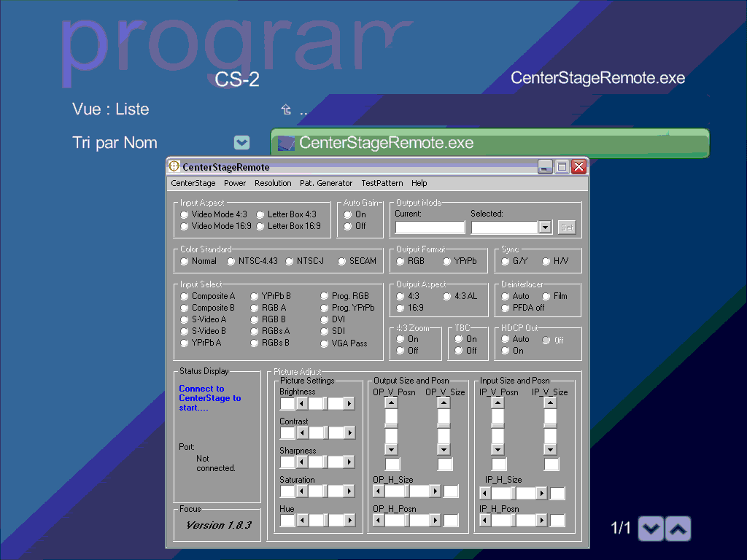
Task: Click Brightness slider right arrow
Action: 349,404
